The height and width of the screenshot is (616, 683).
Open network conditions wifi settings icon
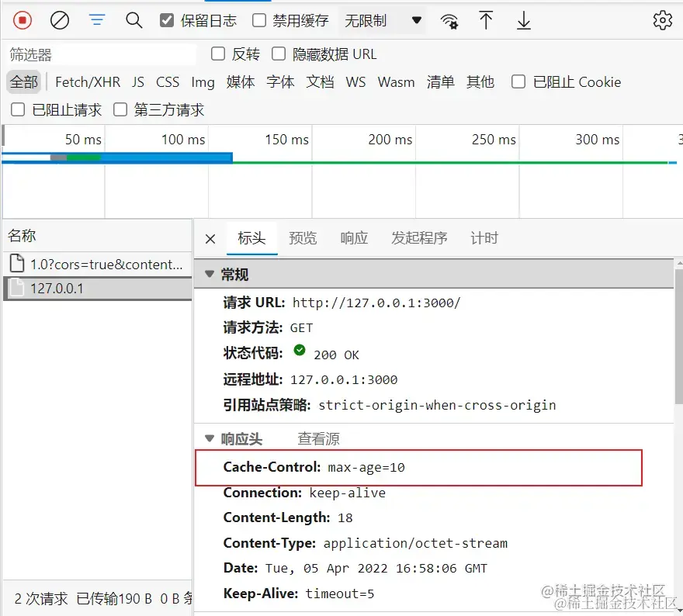[449, 20]
